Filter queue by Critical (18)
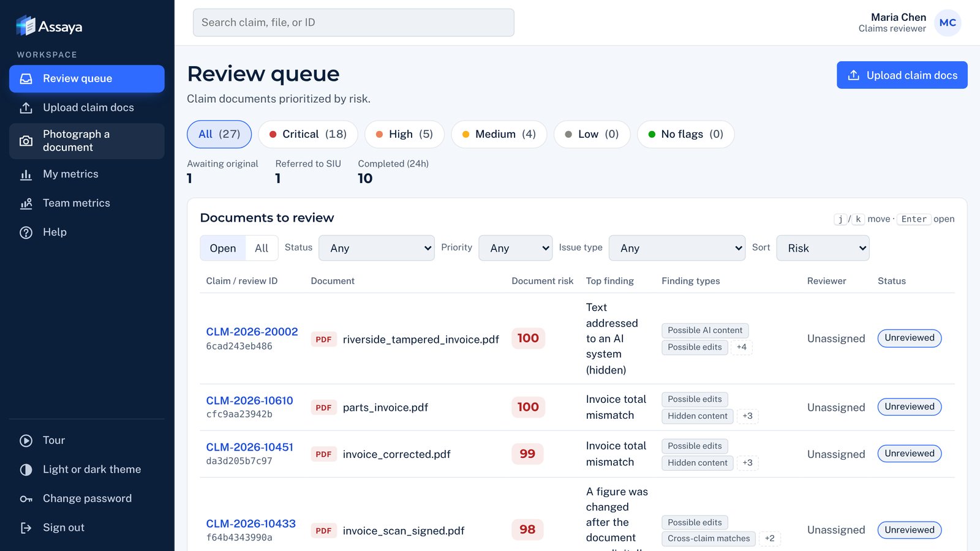Viewport: 980px width, 551px height. pyautogui.click(x=308, y=134)
